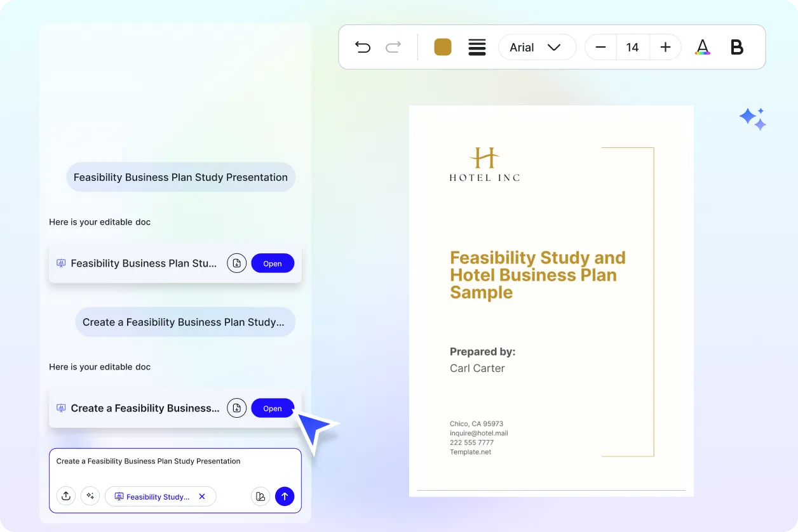Screen dimensions: 798x532
Task: Open the Arial font family dropdown
Action: [x=537, y=47]
